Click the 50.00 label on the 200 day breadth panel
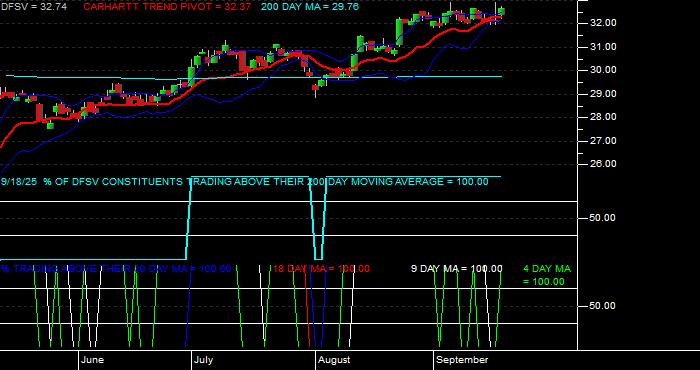This screenshot has width=700, height=370. [x=603, y=218]
